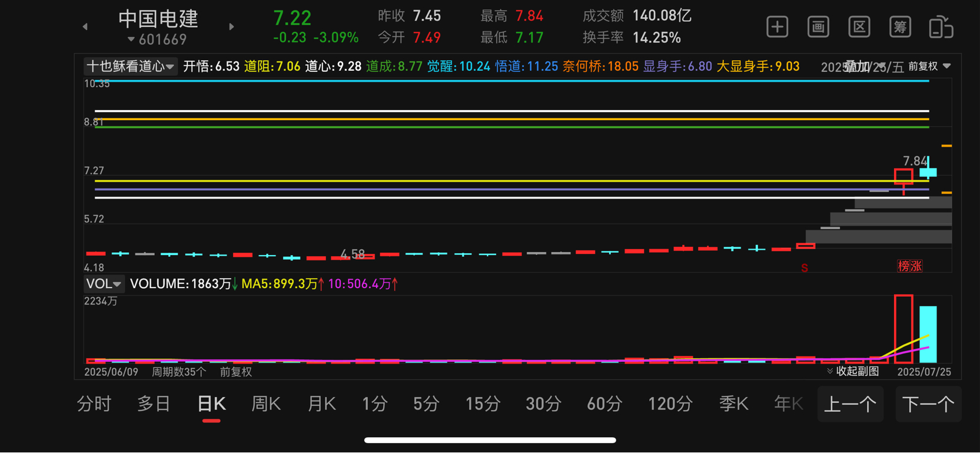Switch to 年K tab

point(789,404)
